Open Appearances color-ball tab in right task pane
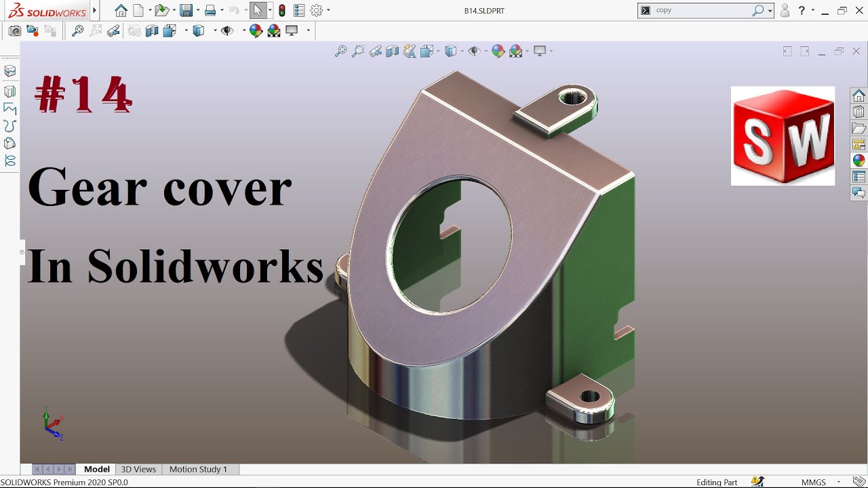 tap(859, 161)
